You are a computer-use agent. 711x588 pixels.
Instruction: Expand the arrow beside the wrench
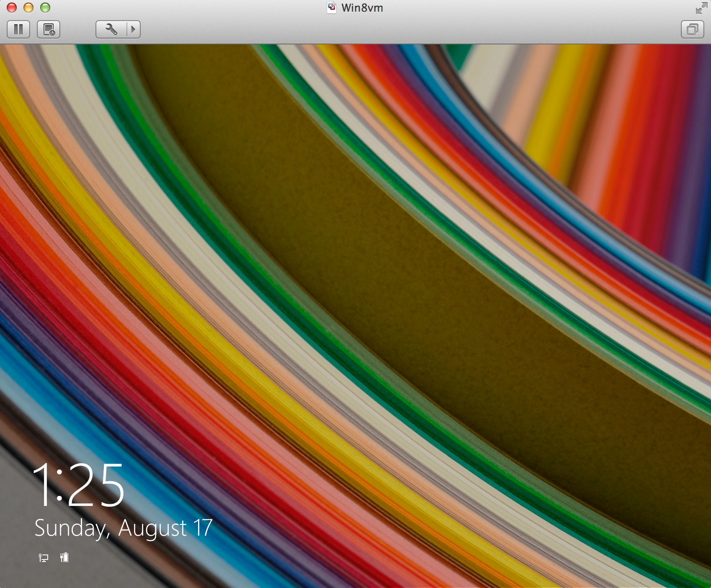[x=134, y=29]
